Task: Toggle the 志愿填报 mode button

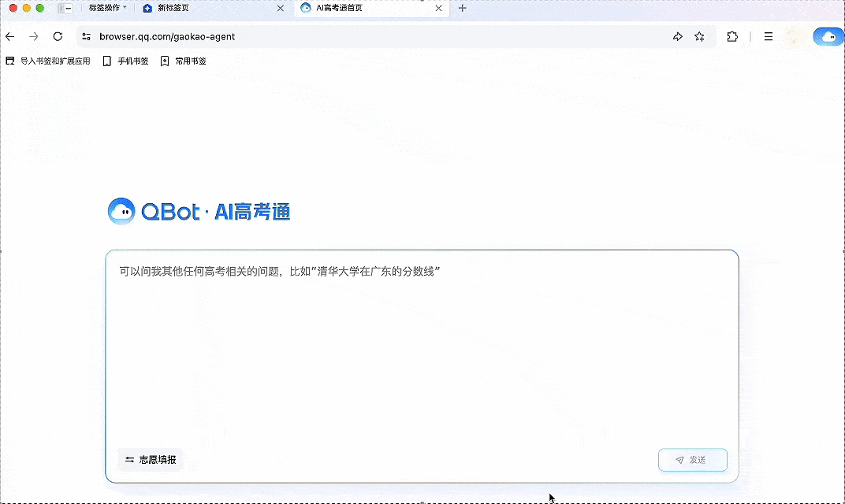Action: [x=151, y=460]
